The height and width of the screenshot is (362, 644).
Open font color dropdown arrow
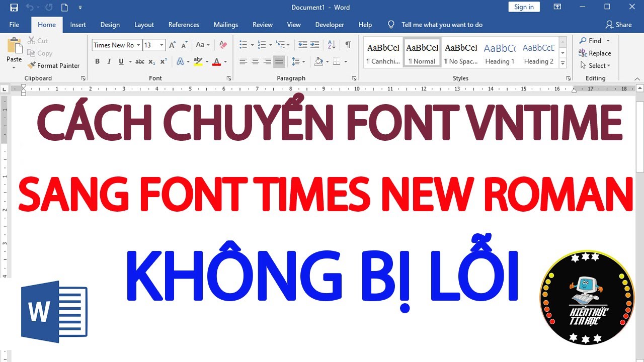(x=225, y=61)
